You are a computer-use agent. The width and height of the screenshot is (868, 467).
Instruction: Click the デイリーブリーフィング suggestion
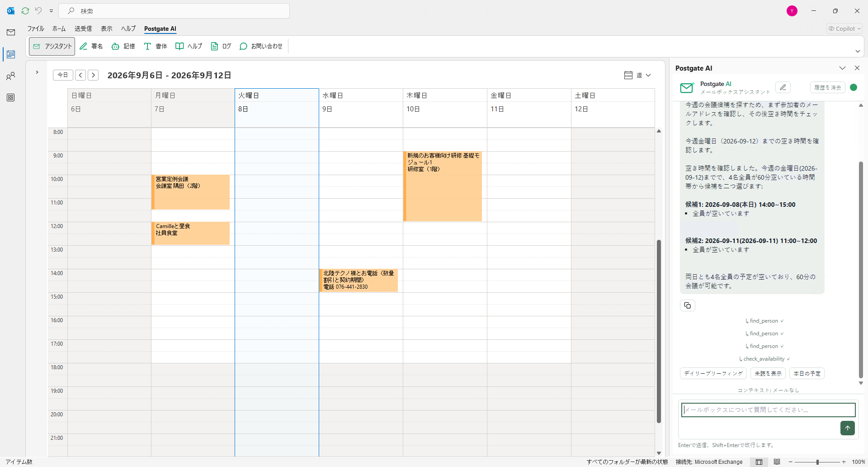coord(713,373)
